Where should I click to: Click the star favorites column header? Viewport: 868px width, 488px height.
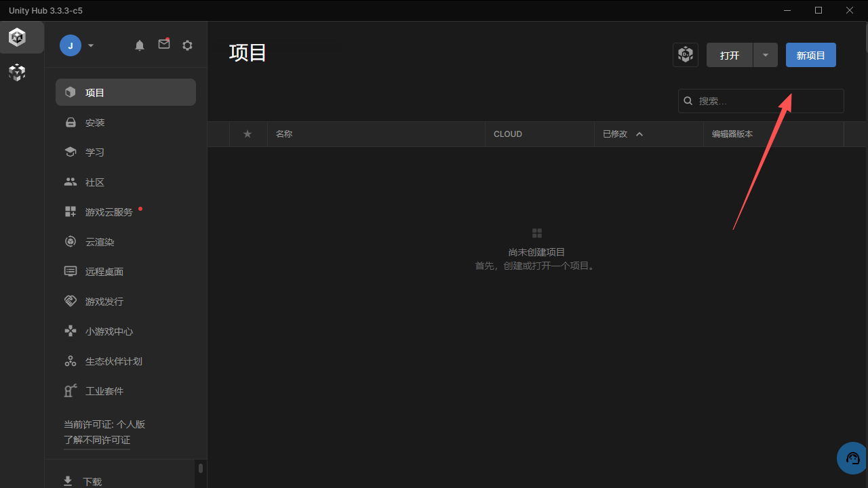coord(248,134)
